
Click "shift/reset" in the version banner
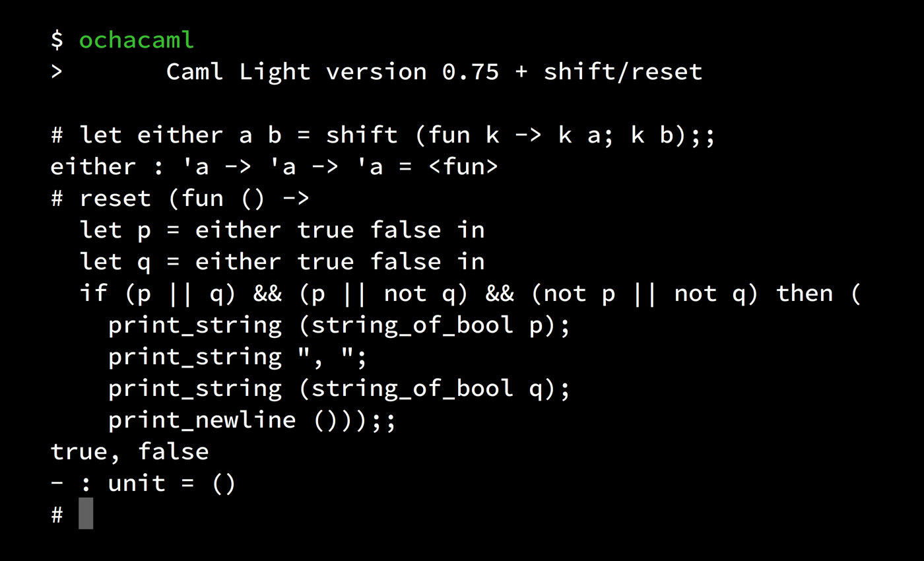pyautogui.click(x=622, y=71)
